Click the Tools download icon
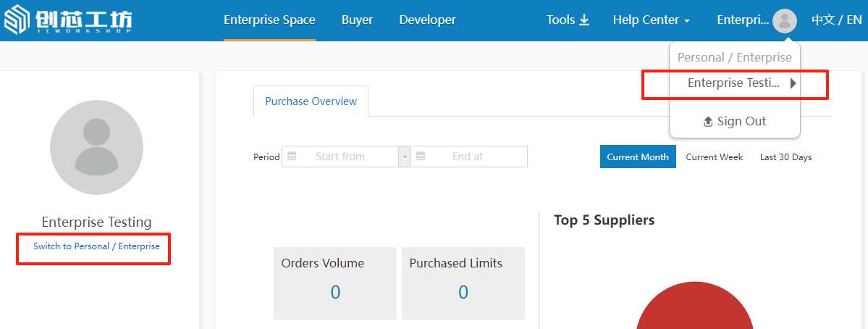This screenshot has width=868, height=329. [584, 20]
